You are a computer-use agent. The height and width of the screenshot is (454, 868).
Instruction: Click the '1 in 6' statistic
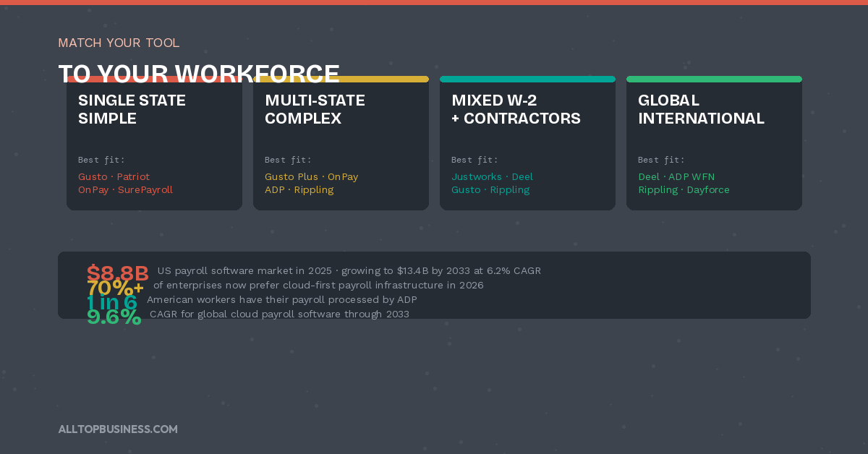(112, 302)
